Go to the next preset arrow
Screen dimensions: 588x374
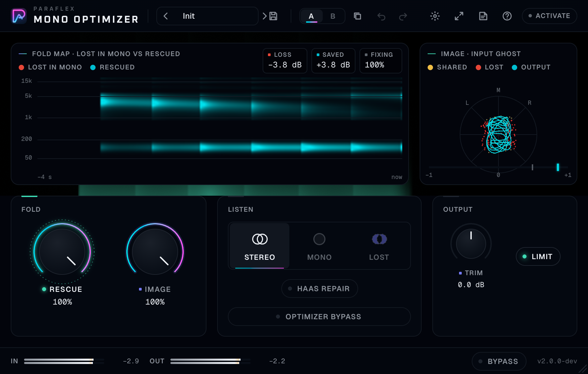click(x=264, y=16)
